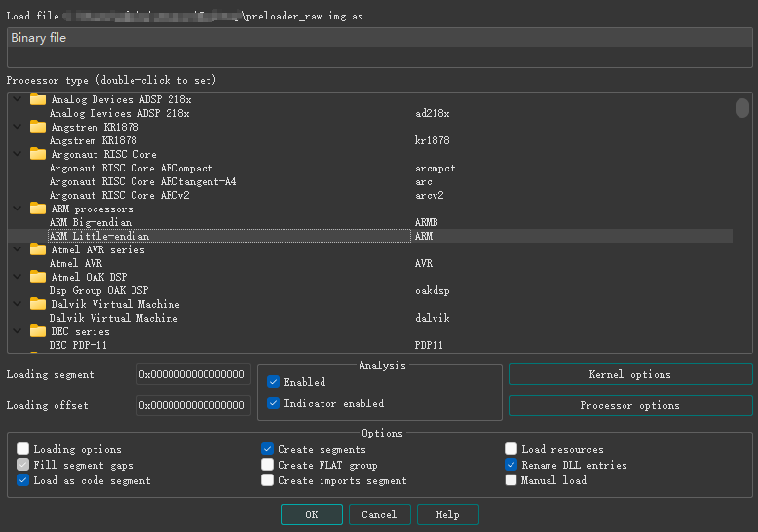Select the Binary file loader entry
The image size is (758, 532).
pos(378,38)
